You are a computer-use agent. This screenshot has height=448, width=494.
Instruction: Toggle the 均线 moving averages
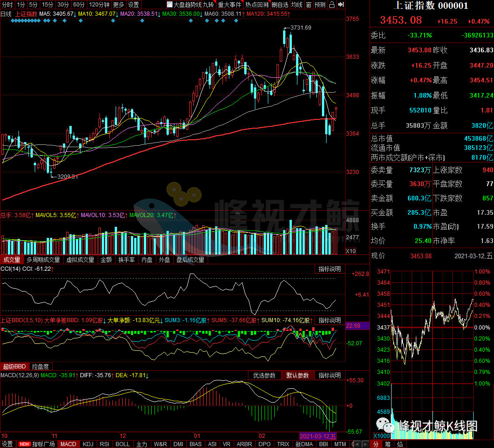tap(297, 5)
